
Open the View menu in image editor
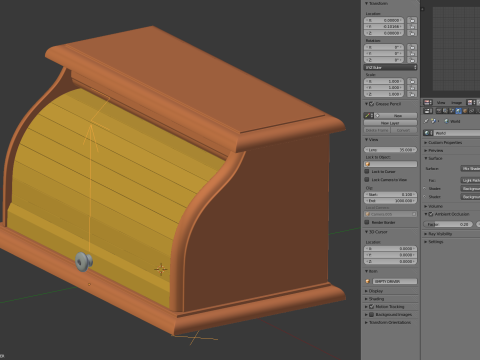441,103
